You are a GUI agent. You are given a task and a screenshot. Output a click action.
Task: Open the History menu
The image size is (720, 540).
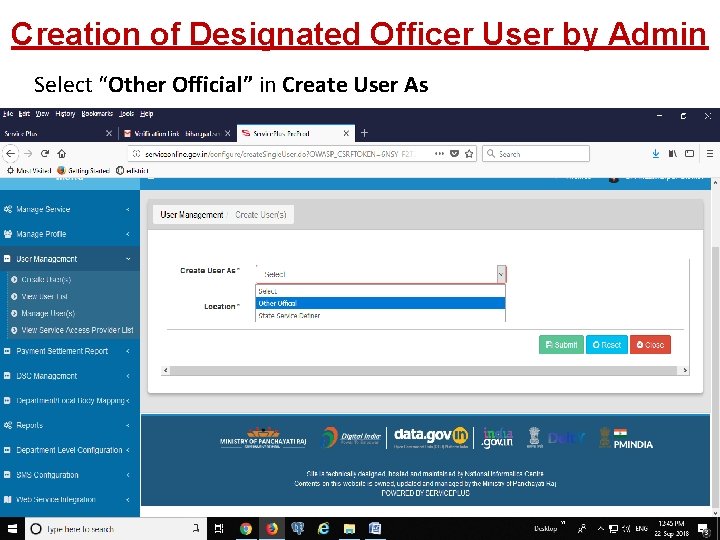coord(65,114)
